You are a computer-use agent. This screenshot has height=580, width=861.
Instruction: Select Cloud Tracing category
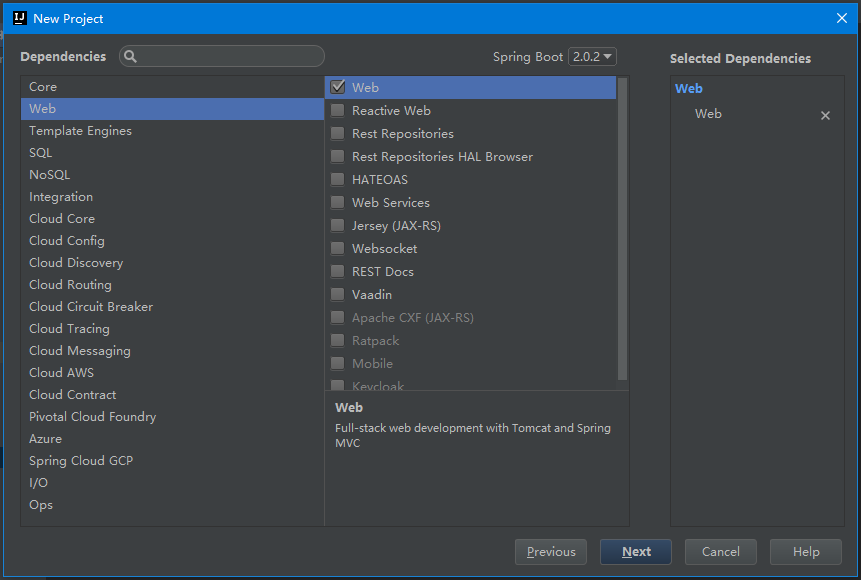[x=172, y=328]
